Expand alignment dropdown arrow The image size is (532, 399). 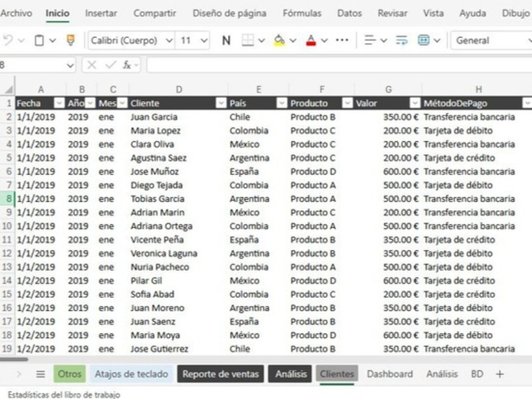384,41
